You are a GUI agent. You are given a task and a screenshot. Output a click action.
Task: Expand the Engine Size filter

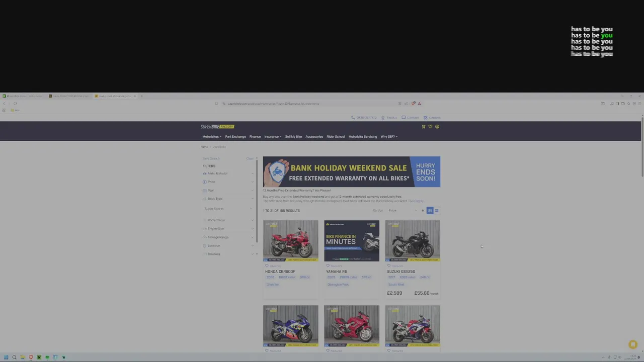pos(229,229)
